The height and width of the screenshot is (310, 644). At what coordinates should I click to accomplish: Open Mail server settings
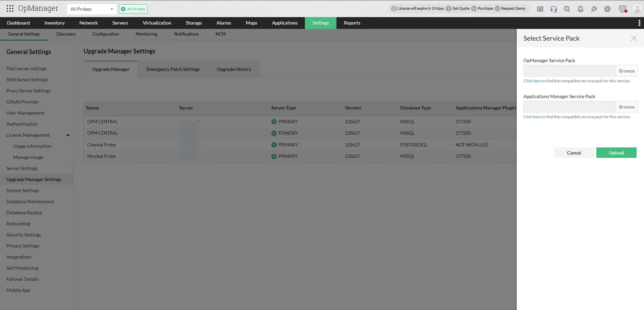coord(27,69)
